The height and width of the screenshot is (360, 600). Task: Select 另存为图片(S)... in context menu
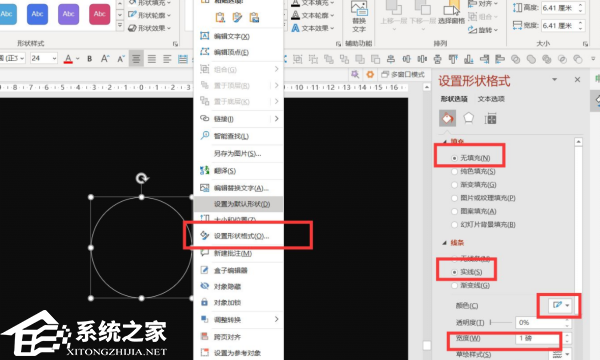[x=239, y=153]
